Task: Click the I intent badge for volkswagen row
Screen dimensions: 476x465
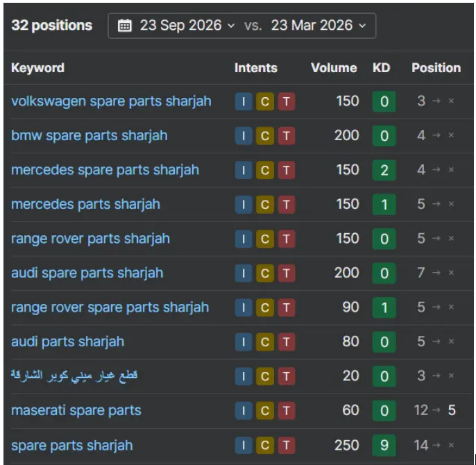Action: tap(244, 101)
